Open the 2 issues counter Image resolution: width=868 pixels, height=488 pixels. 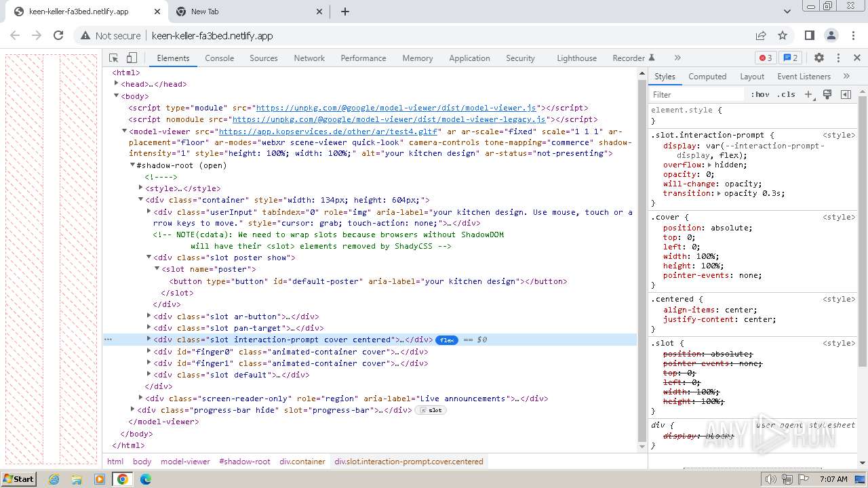pyautogui.click(x=789, y=58)
